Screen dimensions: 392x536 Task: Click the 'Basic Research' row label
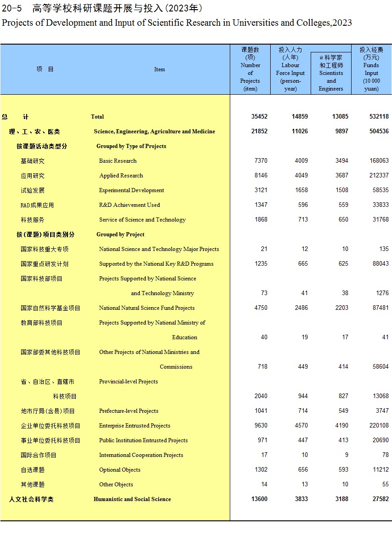click(118, 161)
